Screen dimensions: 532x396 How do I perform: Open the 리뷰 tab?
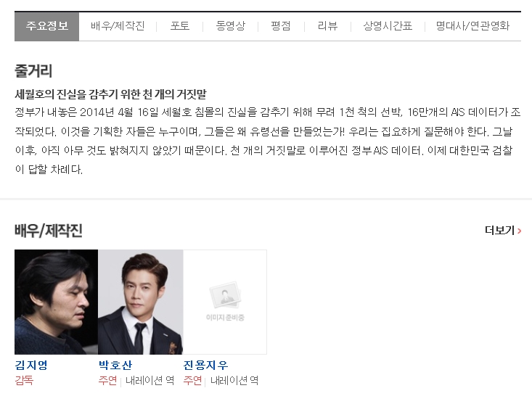(327, 26)
